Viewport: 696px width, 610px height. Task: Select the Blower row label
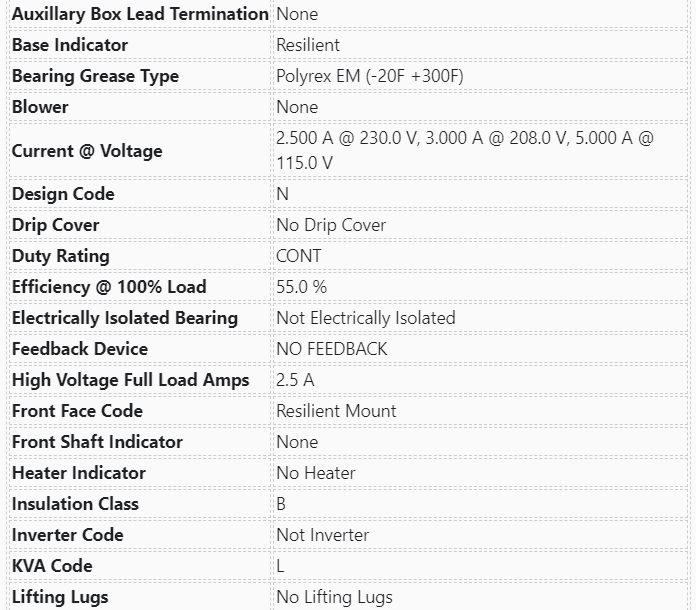click(x=40, y=107)
